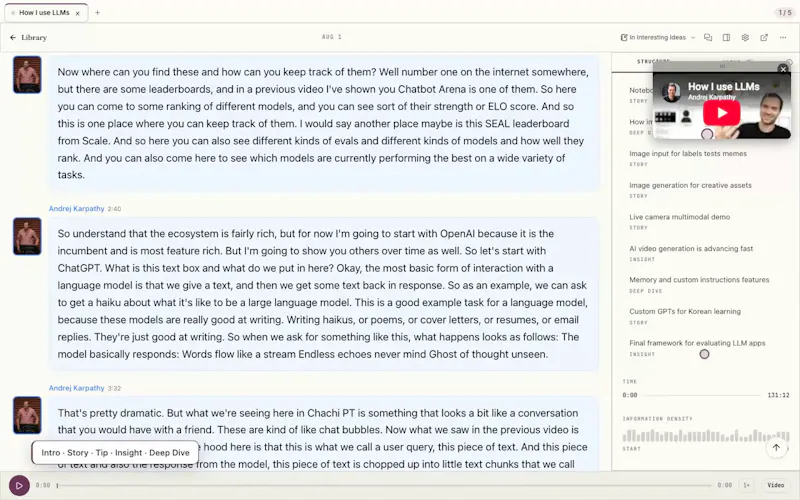This screenshot has width=800, height=500.
Task: Select the How I use LLMs tab
Action: 44,13
